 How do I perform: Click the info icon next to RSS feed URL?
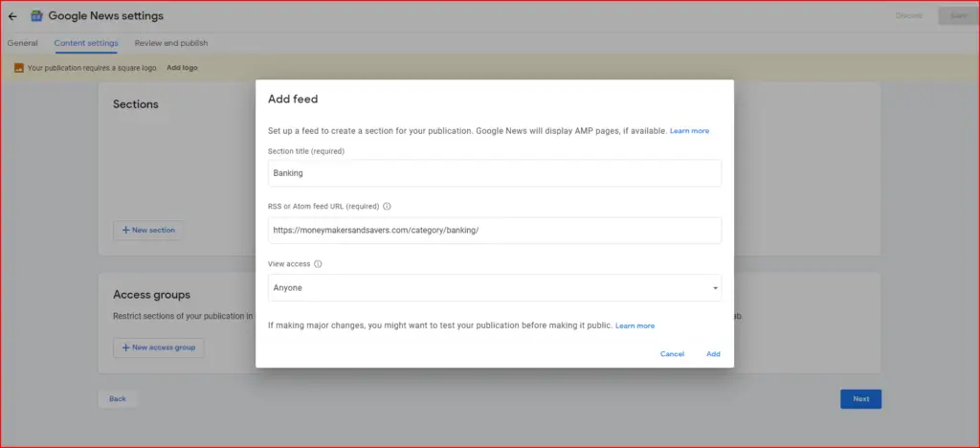387,206
